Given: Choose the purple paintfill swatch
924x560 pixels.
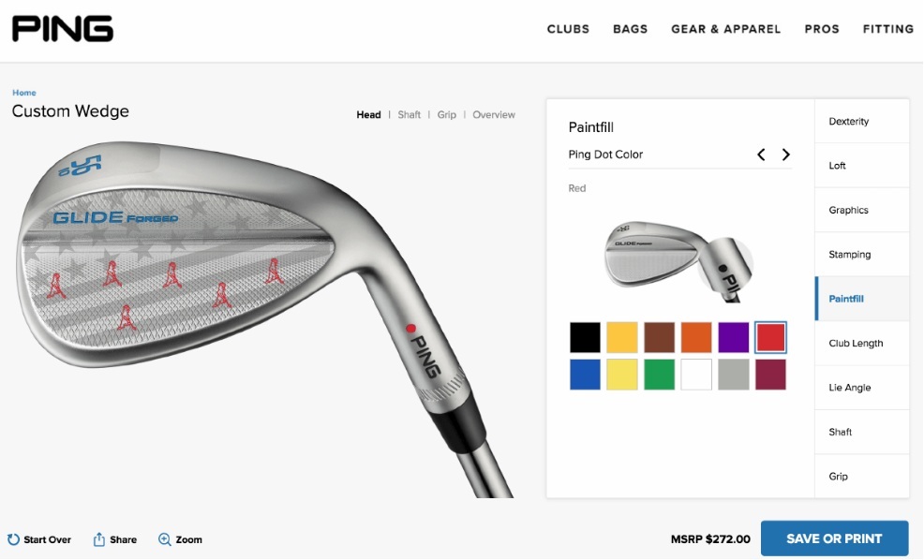Looking at the screenshot, I should tap(734, 337).
